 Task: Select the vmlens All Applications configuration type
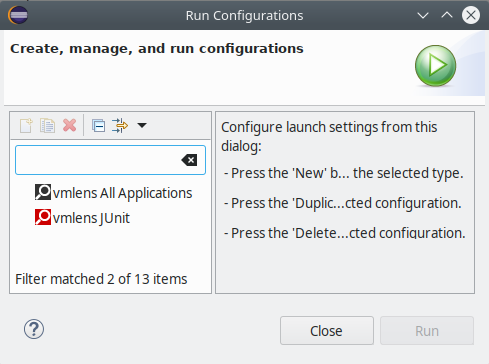113,193
